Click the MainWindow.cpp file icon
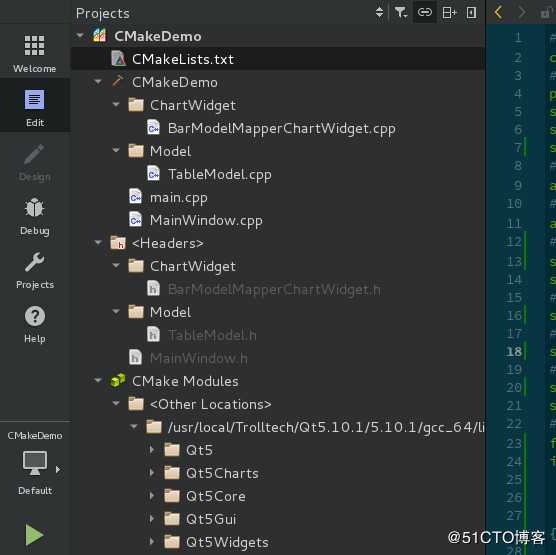The height and width of the screenshot is (555, 556). 135,220
